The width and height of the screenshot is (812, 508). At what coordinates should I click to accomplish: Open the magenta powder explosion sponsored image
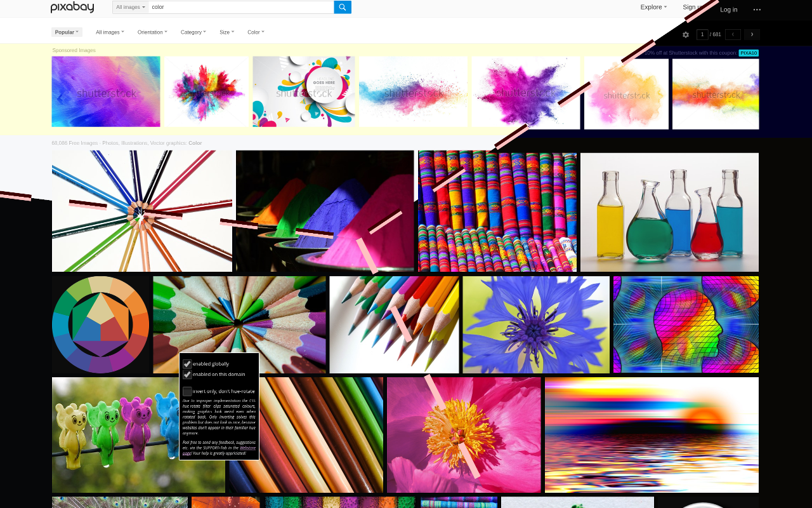[526, 91]
